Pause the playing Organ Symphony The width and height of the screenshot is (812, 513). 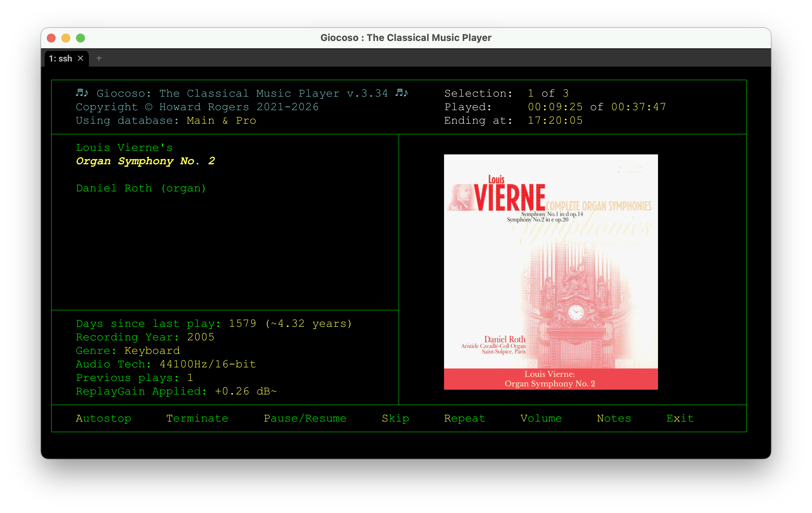point(305,418)
